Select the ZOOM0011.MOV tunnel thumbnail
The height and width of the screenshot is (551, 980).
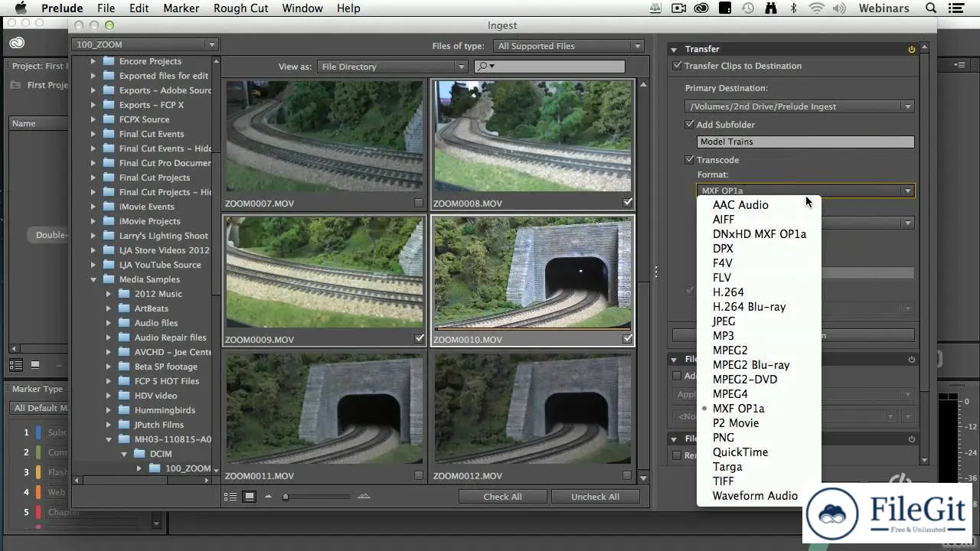coord(325,408)
